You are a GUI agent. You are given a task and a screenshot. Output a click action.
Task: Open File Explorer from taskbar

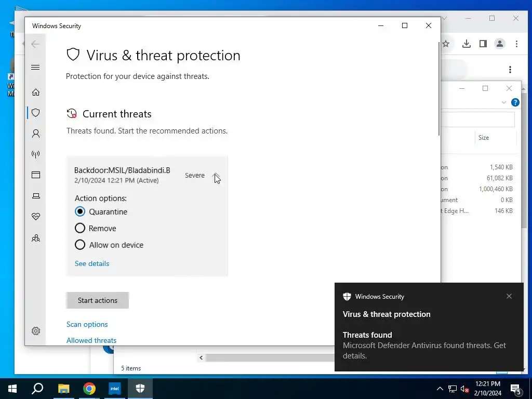coord(63,389)
